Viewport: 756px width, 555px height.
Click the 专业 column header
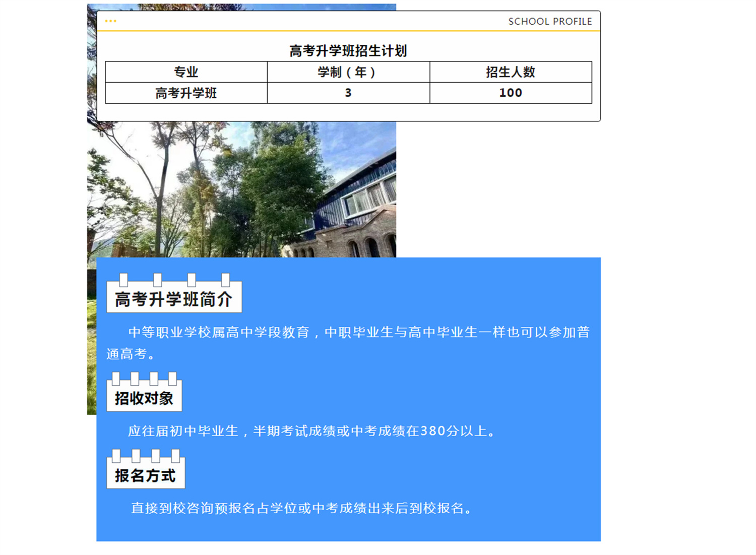(x=186, y=72)
